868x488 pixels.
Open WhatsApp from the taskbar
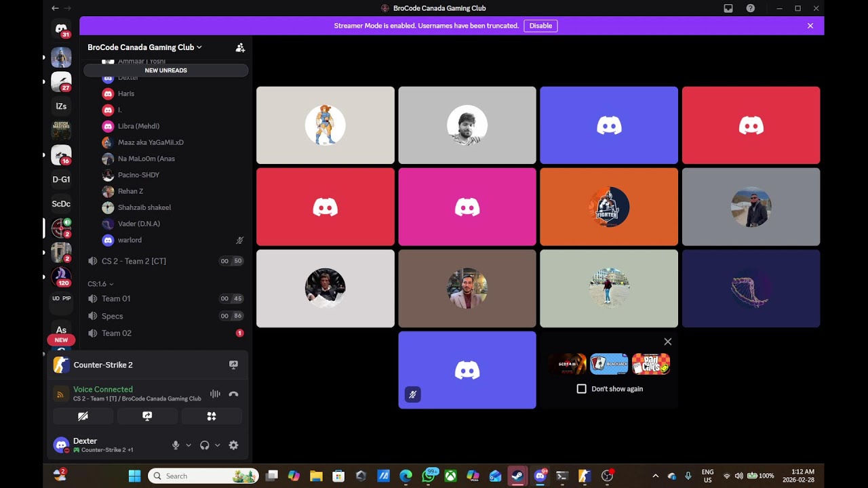click(x=429, y=476)
